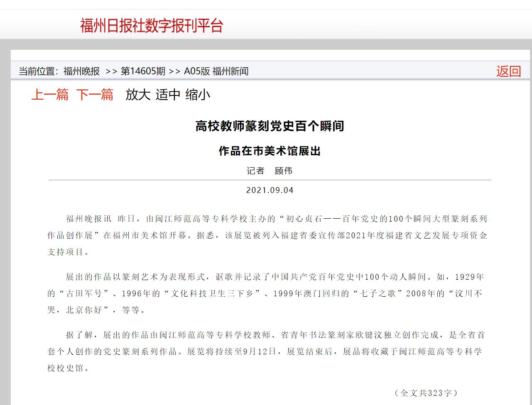Click the subtitle 作品在市美术馆展出

tap(270, 151)
